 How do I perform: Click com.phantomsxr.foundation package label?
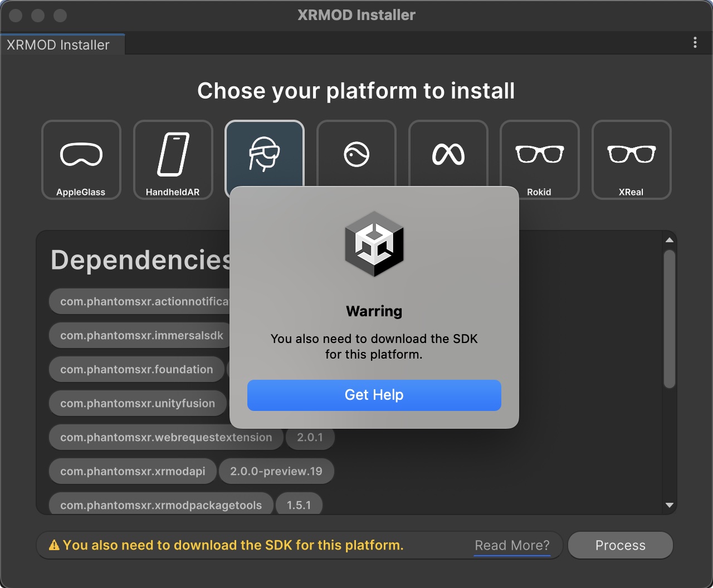coord(136,370)
